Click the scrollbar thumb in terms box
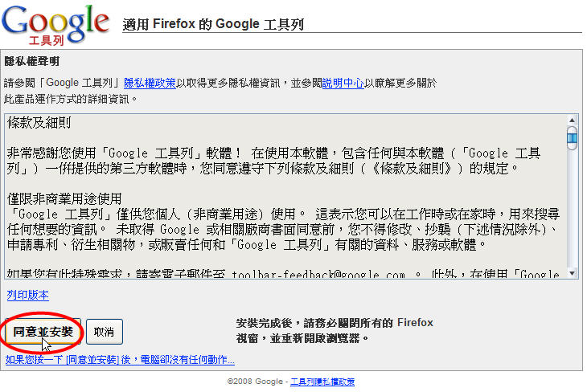 (572, 138)
